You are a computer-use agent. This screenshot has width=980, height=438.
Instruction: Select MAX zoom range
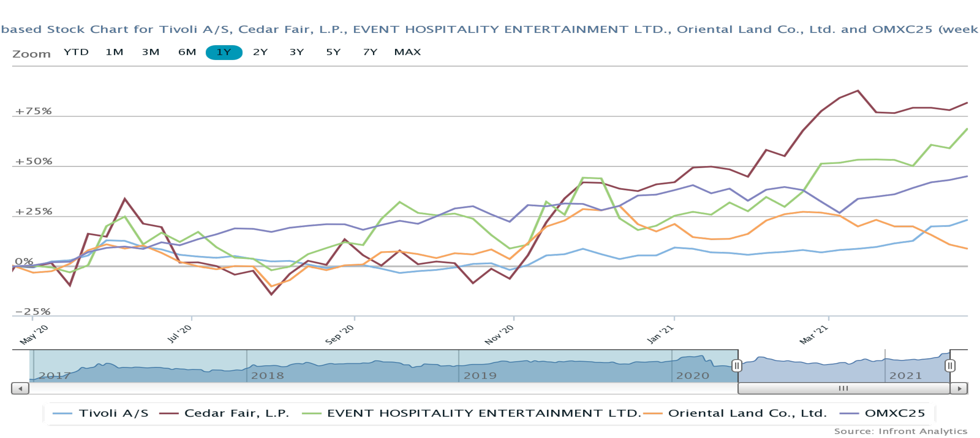pos(408,52)
